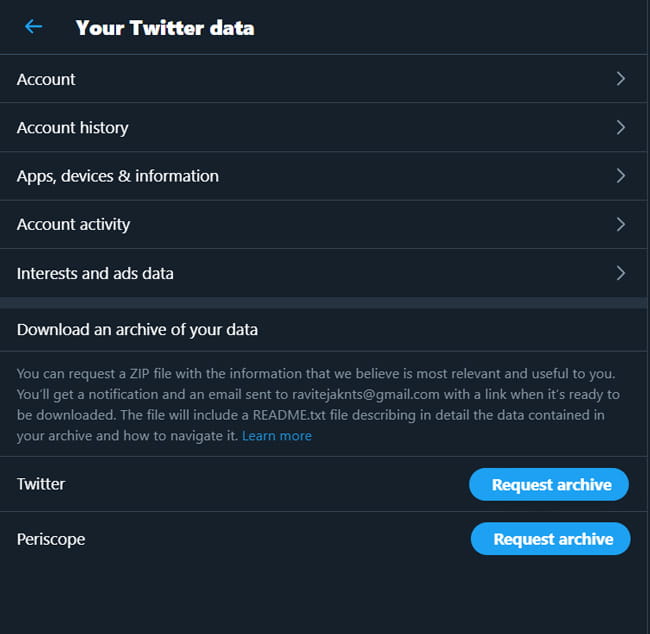
Task: Expand Account history using its chevron
Action: 620,128
